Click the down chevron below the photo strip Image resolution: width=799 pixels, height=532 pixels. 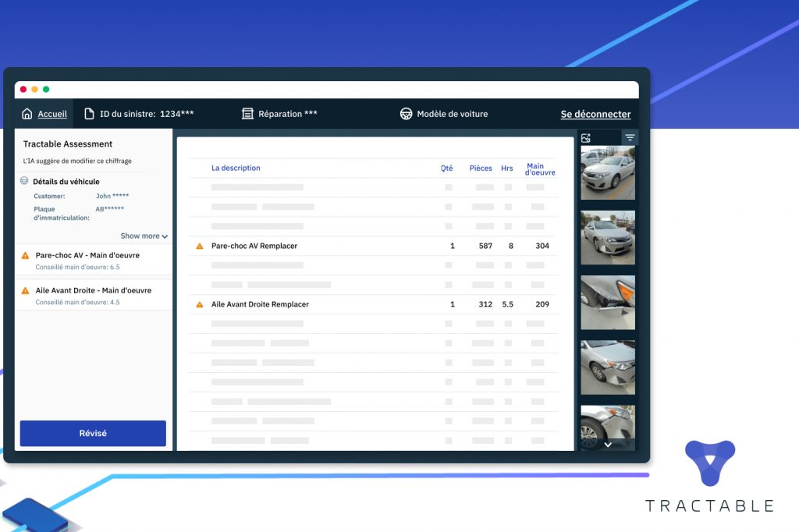[x=607, y=444]
